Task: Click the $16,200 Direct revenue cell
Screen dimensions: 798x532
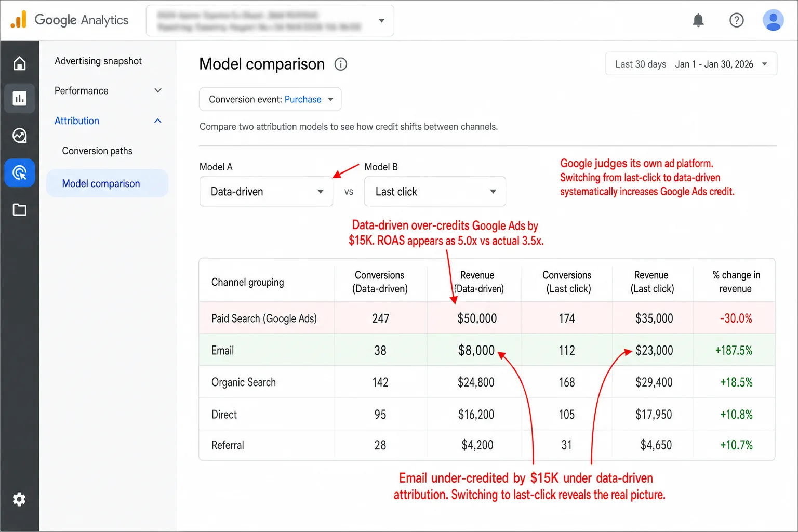Action: click(476, 415)
